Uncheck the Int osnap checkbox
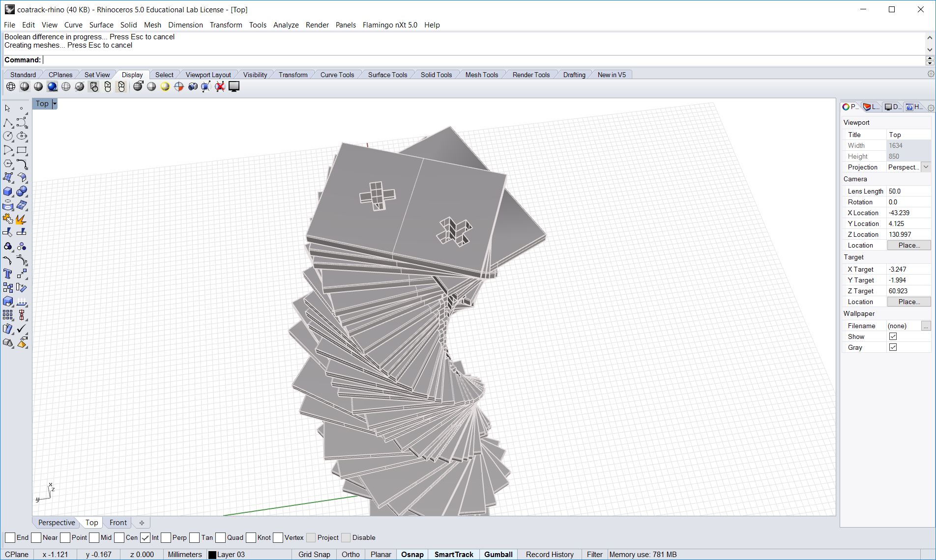 [145, 537]
